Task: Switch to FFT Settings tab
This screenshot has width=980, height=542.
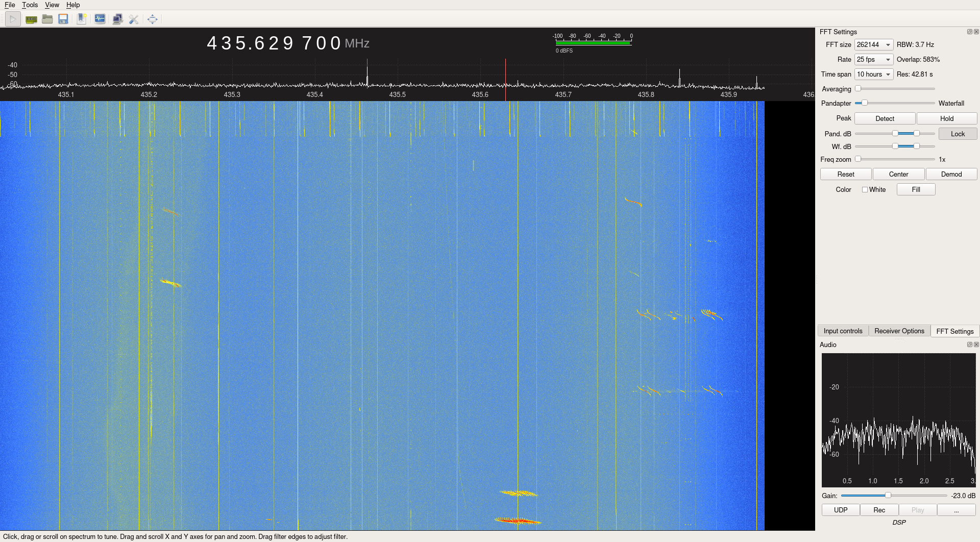Action: (x=955, y=331)
